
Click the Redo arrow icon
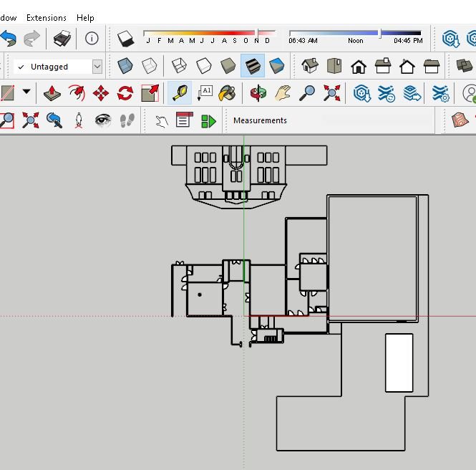point(32,38)
